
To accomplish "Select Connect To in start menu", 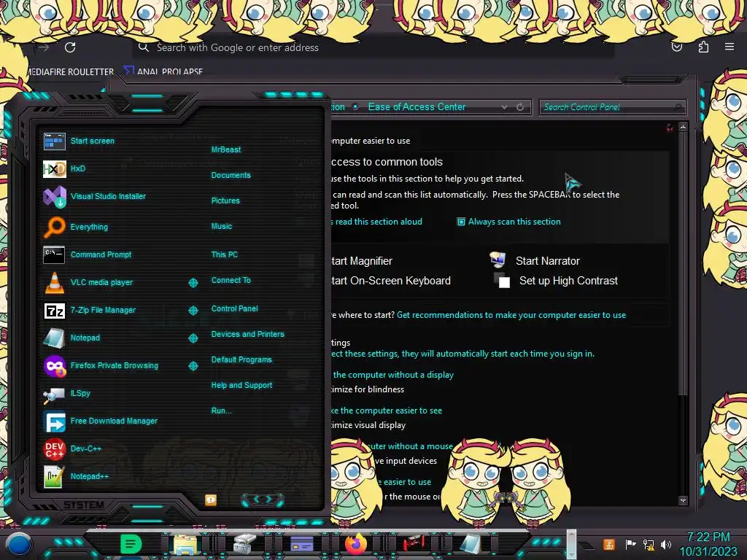I will pos(231,281).
